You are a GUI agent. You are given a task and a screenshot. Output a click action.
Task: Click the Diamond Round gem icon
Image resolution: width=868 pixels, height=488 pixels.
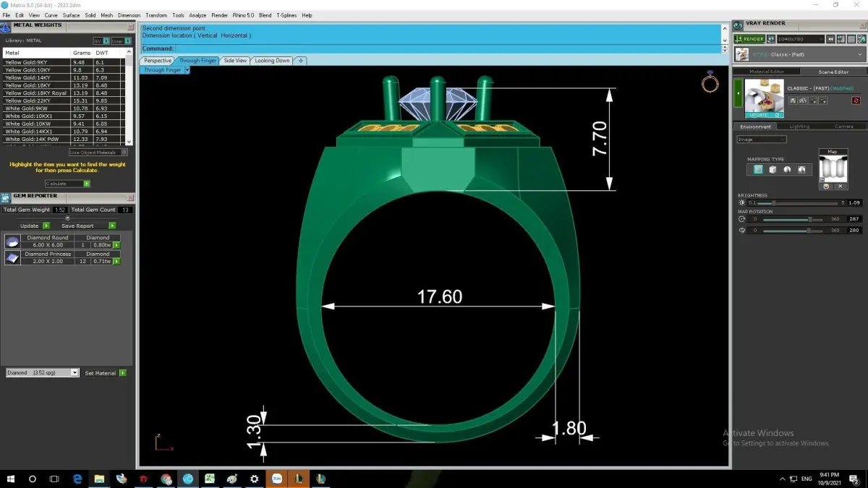pos(12,241)
